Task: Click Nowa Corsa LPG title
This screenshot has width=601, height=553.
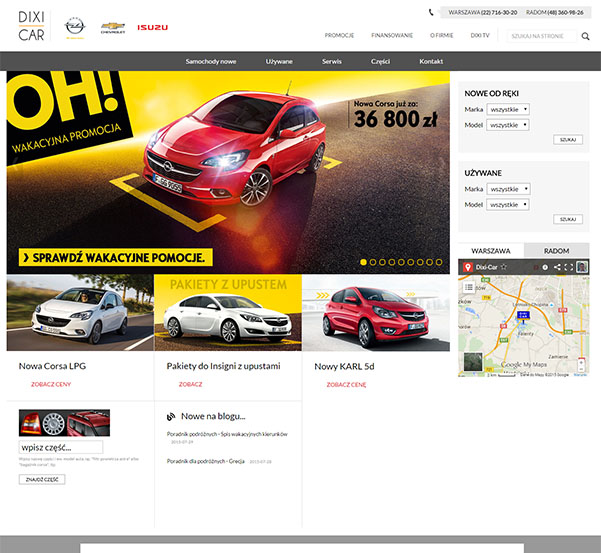Action: 52,366
